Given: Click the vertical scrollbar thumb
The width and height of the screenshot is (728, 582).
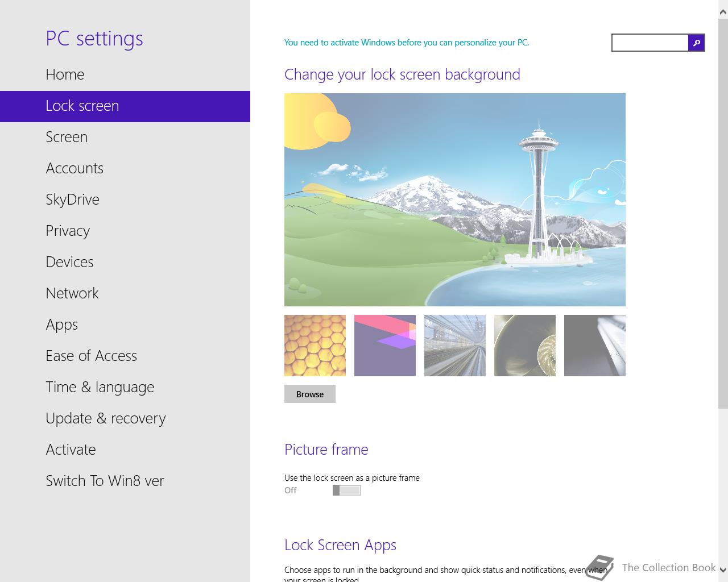Looking at the screenshot, I should [x=723, y=213].
